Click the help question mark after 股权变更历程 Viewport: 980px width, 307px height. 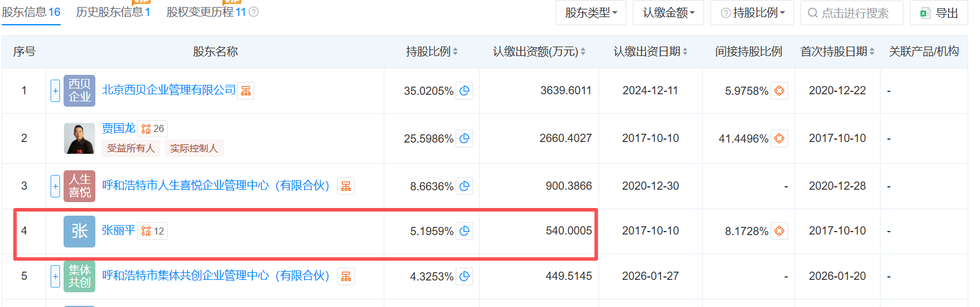[254, 12]
